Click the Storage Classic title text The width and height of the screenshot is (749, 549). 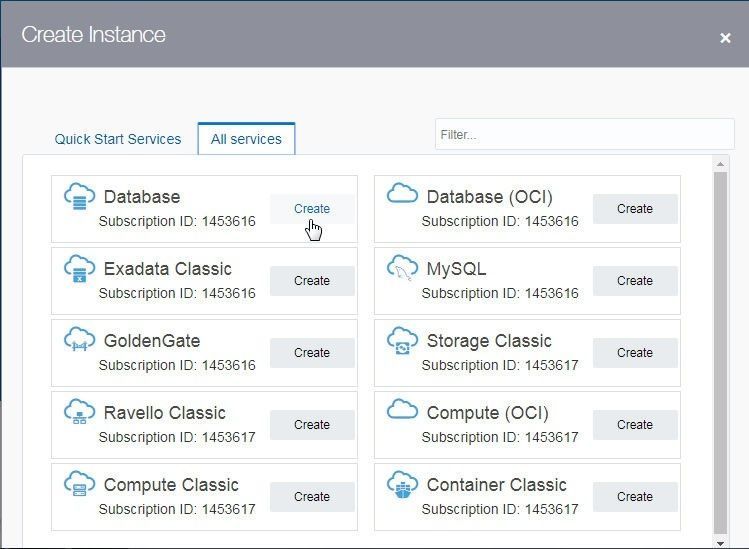pyautogui.click(x=489, y=341)
